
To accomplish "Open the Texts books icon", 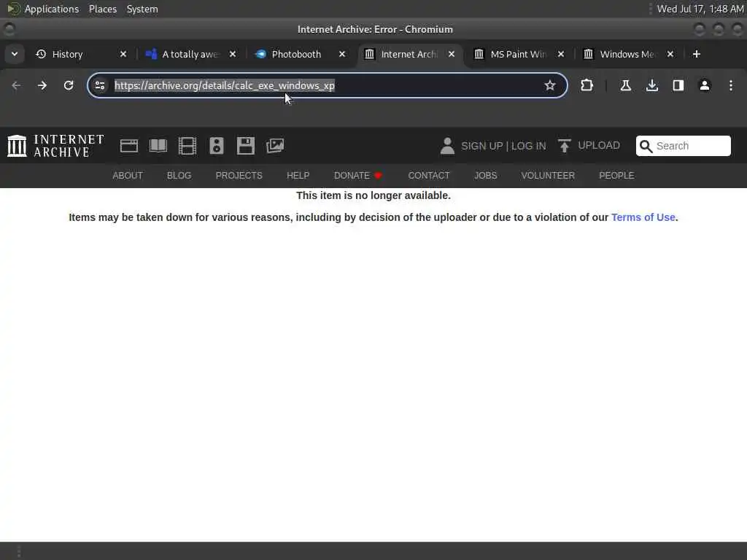I will click(x=158, y=146).
